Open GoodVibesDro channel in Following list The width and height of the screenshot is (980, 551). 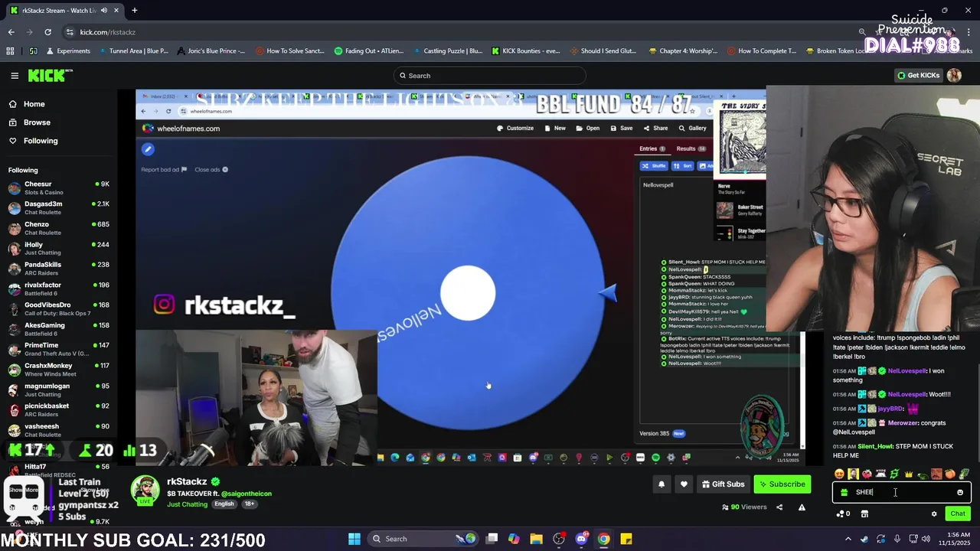coord(59,309)
